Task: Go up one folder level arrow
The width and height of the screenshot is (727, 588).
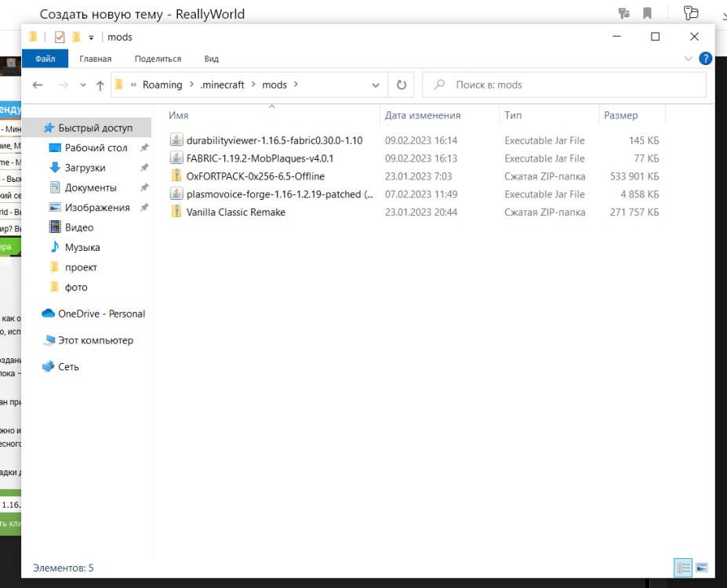Action: 100,85
